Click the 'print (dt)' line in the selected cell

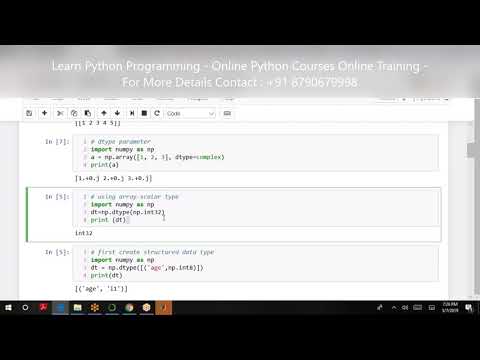(x=108, y=220)
